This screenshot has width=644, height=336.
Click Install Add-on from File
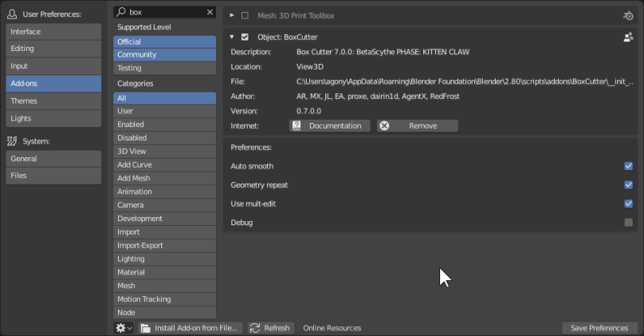[x=190, y=328]
